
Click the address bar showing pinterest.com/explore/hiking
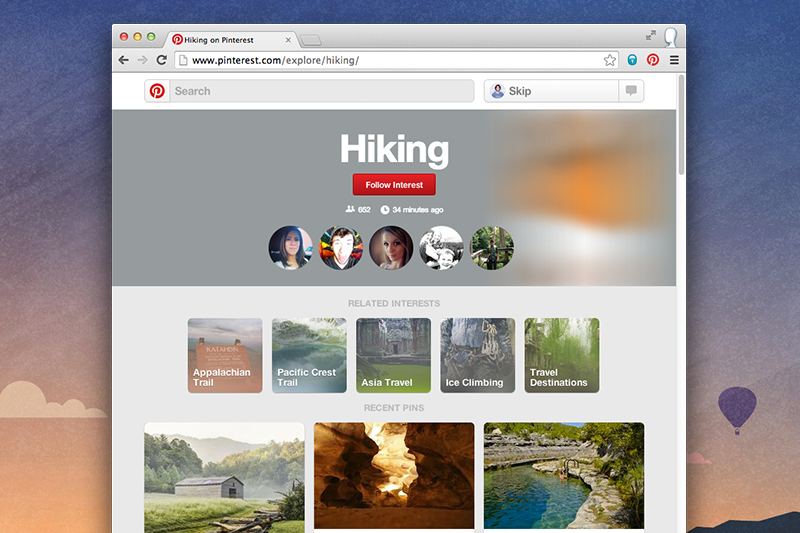[x=390, y=60]
